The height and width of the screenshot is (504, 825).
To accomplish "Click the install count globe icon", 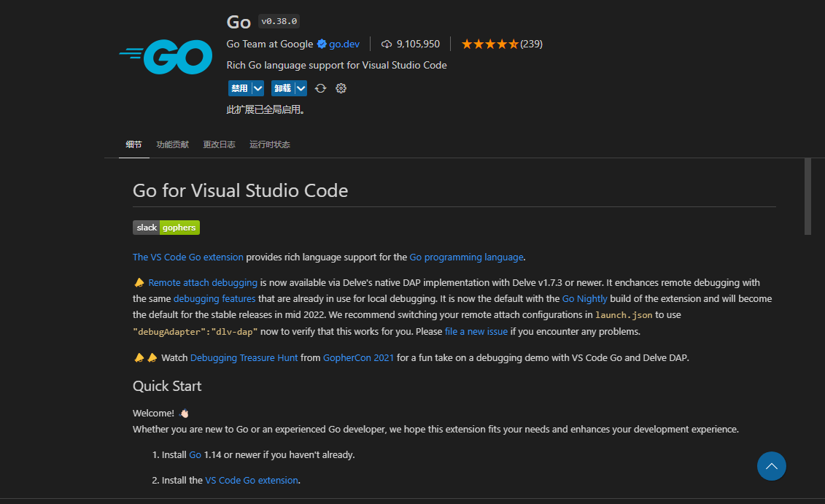I will coord(386,44).
